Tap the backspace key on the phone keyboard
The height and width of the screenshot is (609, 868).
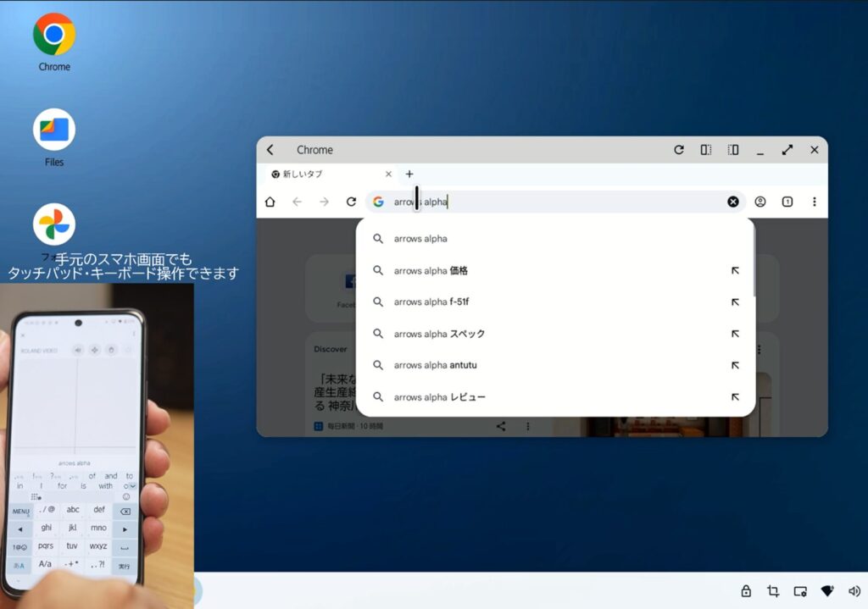coord(125,511)
